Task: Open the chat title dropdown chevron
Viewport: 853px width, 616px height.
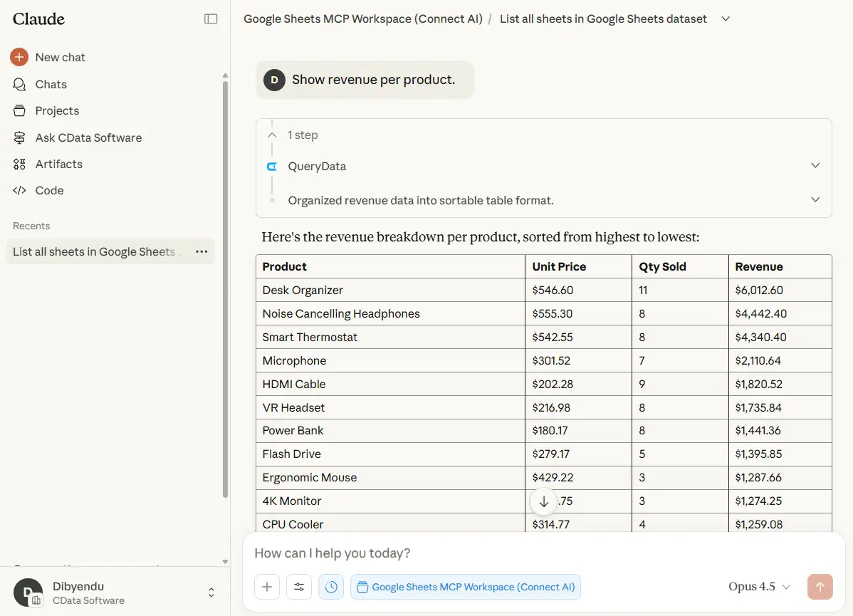Action: 725,19
